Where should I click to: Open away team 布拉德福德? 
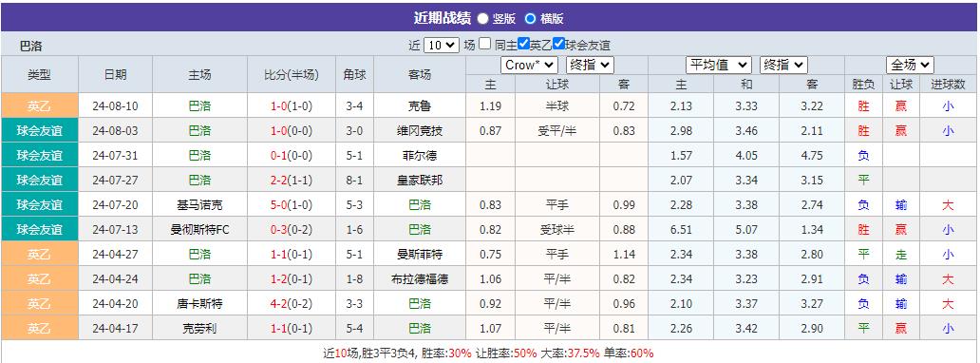coord(420,279)
